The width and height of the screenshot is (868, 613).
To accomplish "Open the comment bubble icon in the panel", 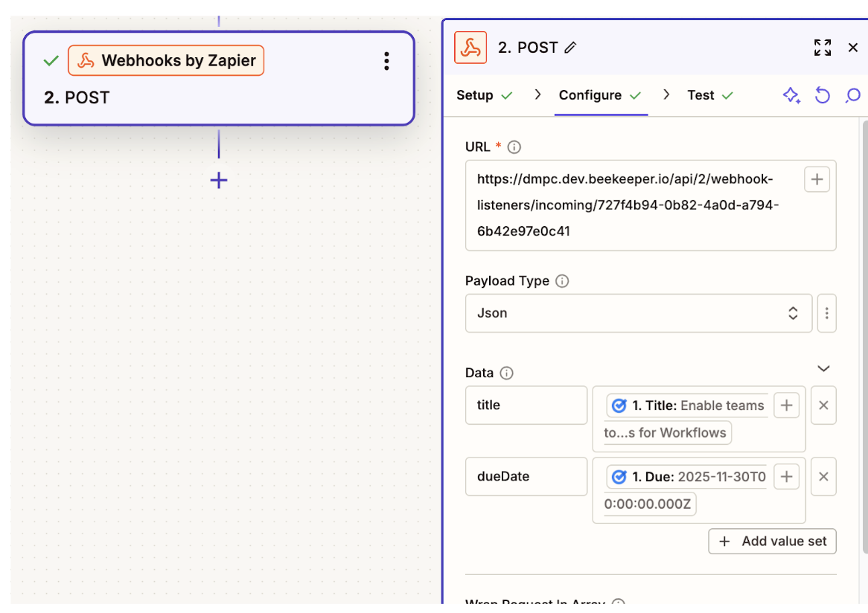I will pos(853,95).
